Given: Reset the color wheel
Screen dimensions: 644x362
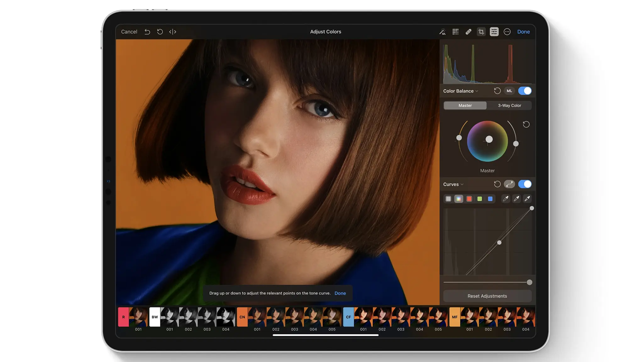Looking at the screenshot, I should point(526,124).
